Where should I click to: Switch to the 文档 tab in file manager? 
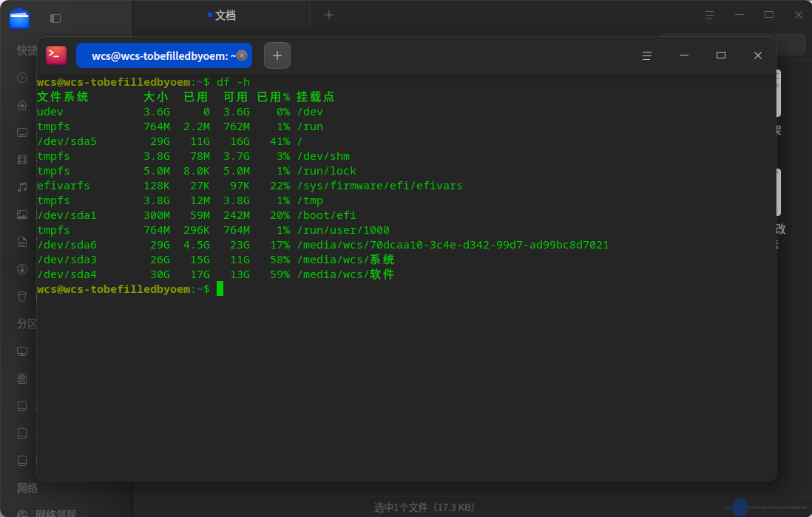click(x=222, y=16)
